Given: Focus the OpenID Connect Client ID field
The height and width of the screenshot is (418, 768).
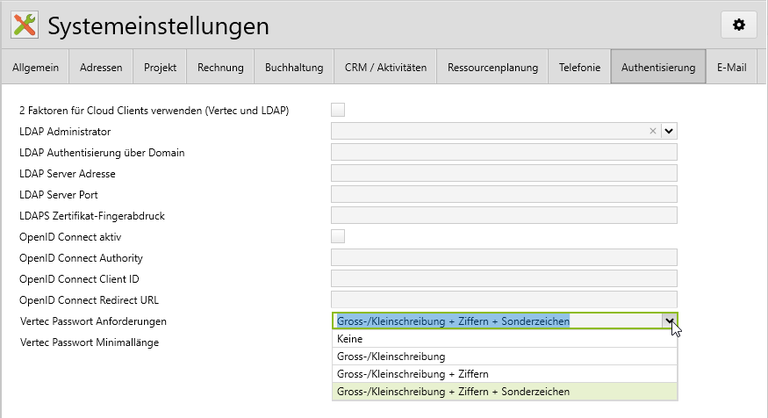Looking at the screenshot, I should click(504, 278).
